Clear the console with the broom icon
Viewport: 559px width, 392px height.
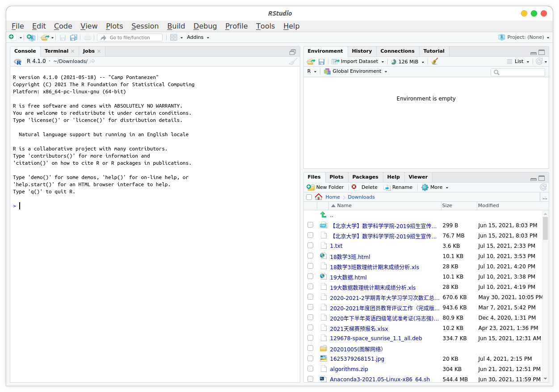[293, 61]
